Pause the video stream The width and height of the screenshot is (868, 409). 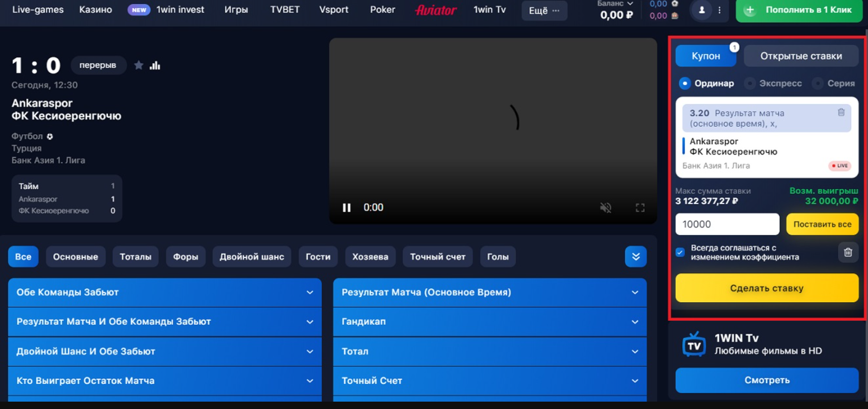click(x=346, y=207)
